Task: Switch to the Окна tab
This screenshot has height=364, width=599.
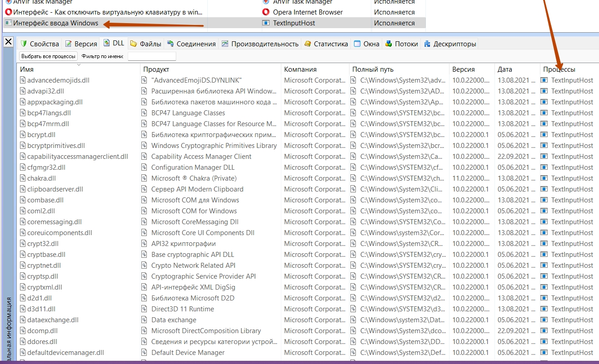Action: (x=367, y=44)
